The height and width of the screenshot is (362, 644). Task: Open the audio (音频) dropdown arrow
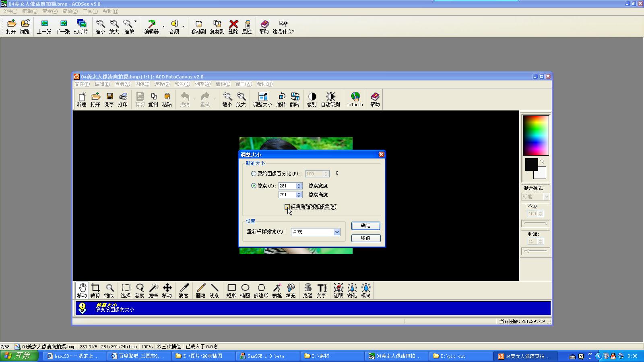[x=184, y=27]
